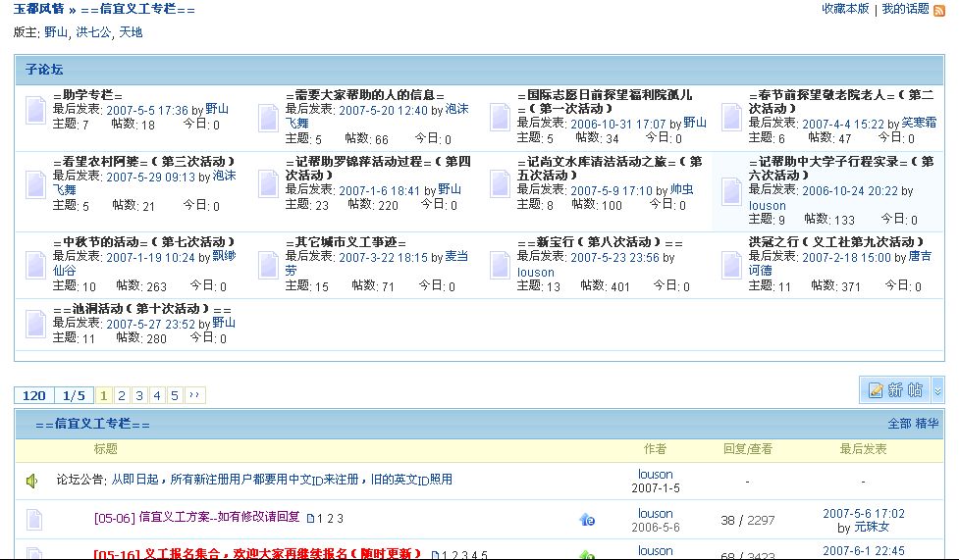Open =其它城市义工事迹= subforum

pyautogui.click(x=346, y=242)
